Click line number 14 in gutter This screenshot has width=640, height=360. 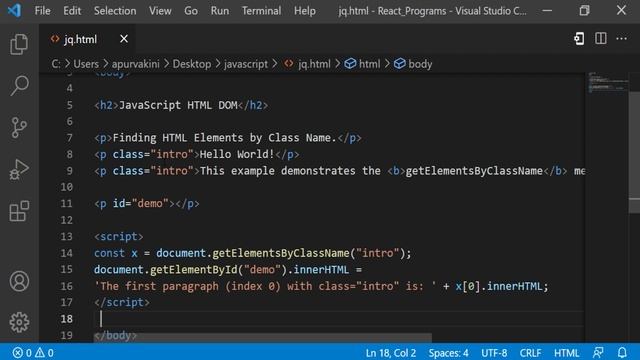(67, 253)
